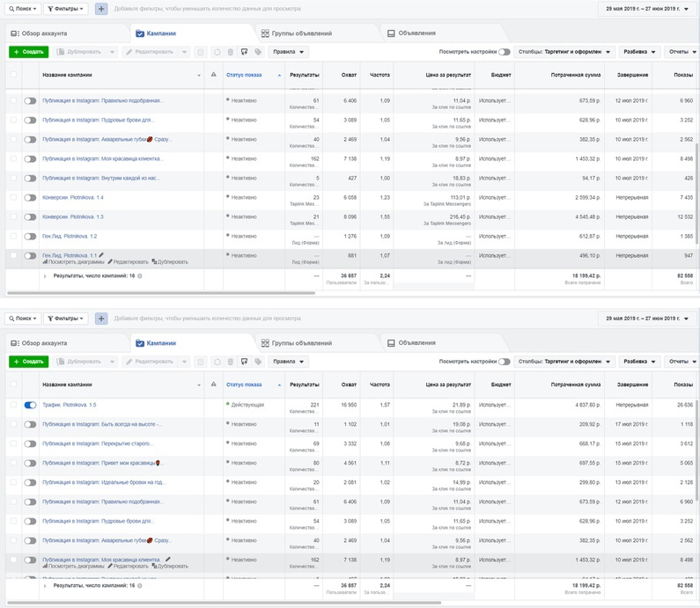The height and width of the screenshot is (608, 700).
Task: Click the tag label icon in upper toolbar
Action: 258,52
